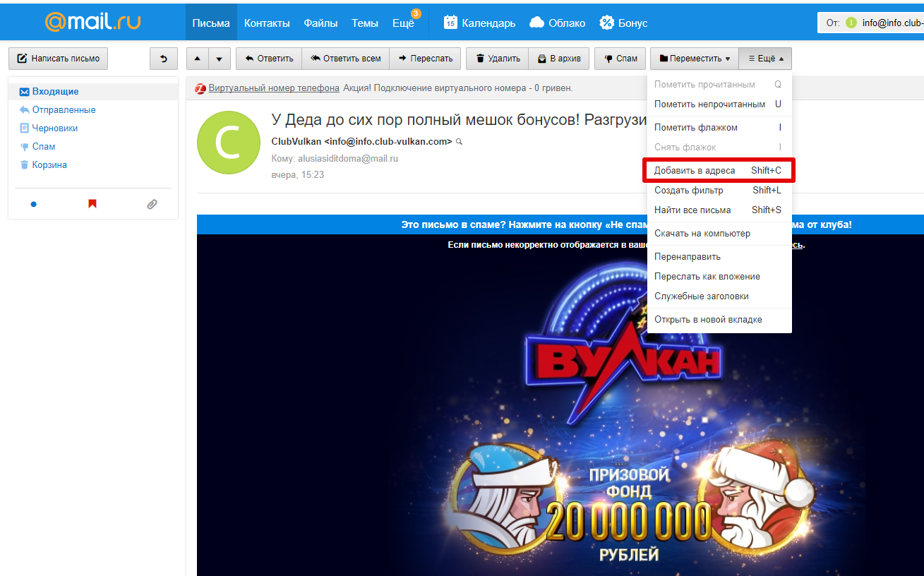This screenshot has height=576, width=924.
Task: Click the subject line starting У Деда
Action: (459, 119)
